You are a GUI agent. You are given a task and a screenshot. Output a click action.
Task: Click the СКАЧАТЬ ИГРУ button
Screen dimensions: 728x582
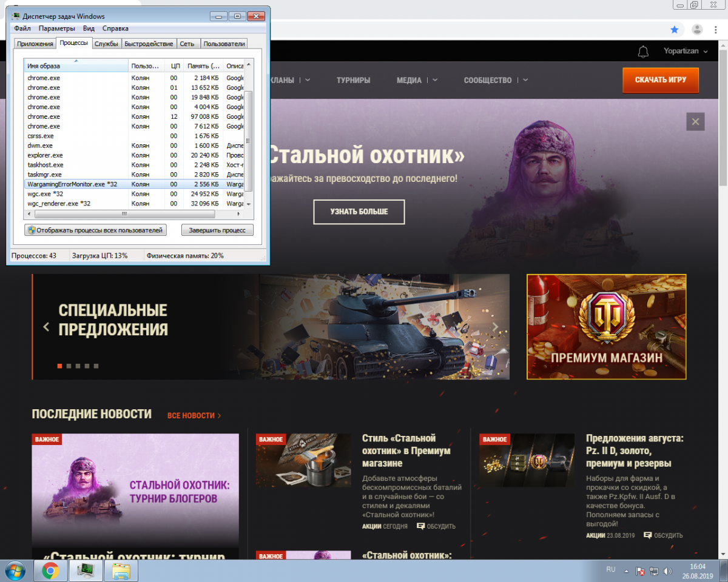pos(661,80)
